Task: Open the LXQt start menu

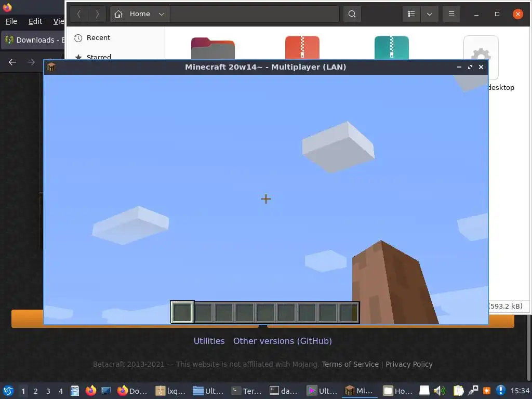Action: 8,391
